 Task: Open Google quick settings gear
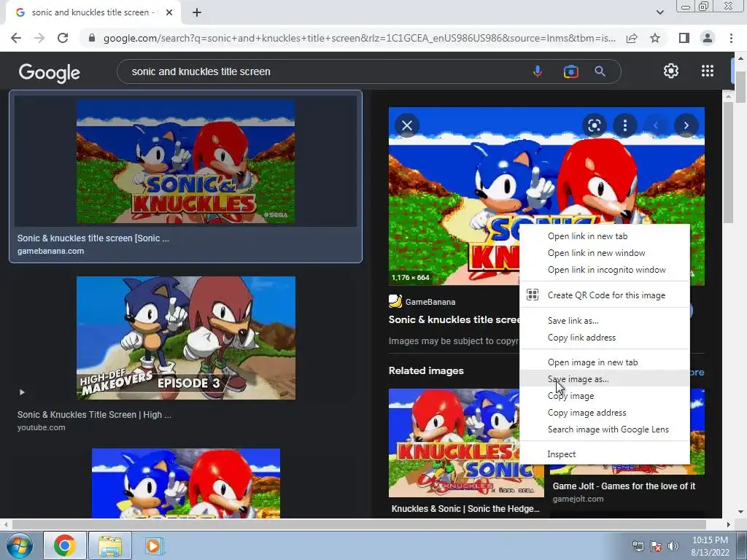pyautogui.click(x=671, y=71)
